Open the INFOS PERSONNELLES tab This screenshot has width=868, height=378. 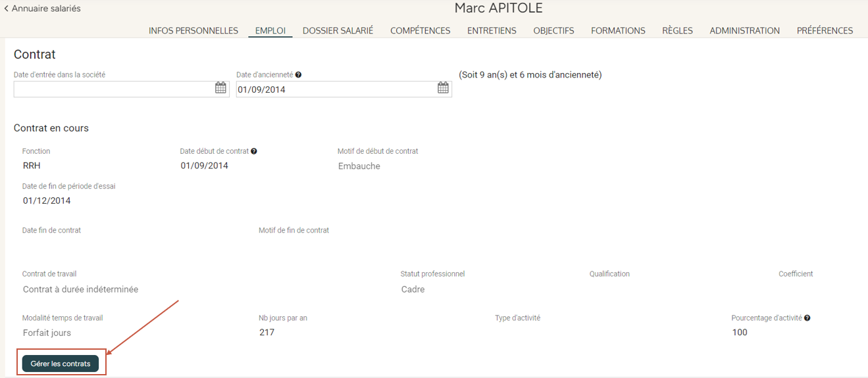193,31
